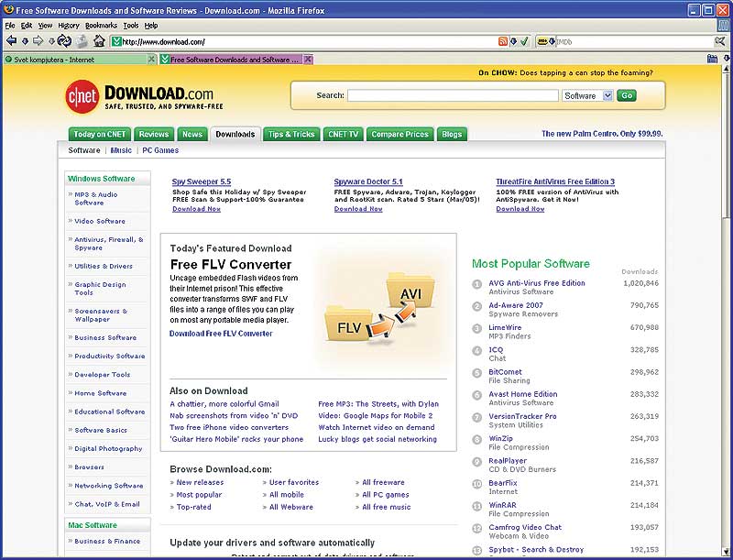Click the new tab icon at tab bar right
The image size is (733, 560).
(712, 59)
